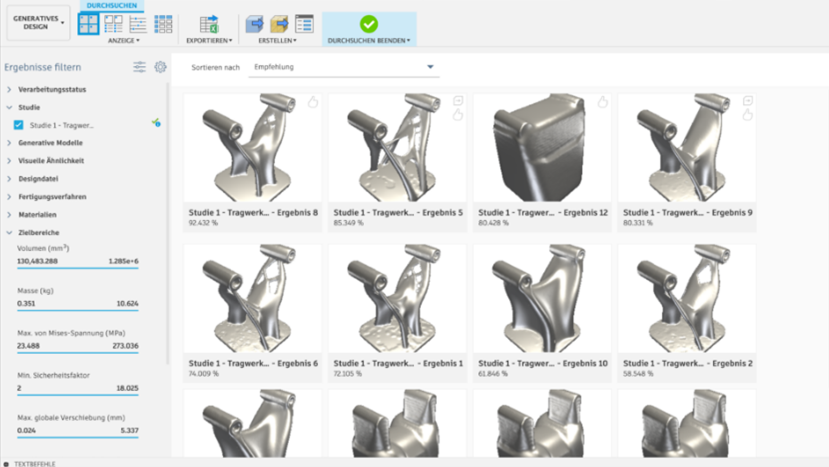This screenshot has width=829, height=467.
Task: Click the Max. von Mises-Spannung slider
Action: click(78, 353)
